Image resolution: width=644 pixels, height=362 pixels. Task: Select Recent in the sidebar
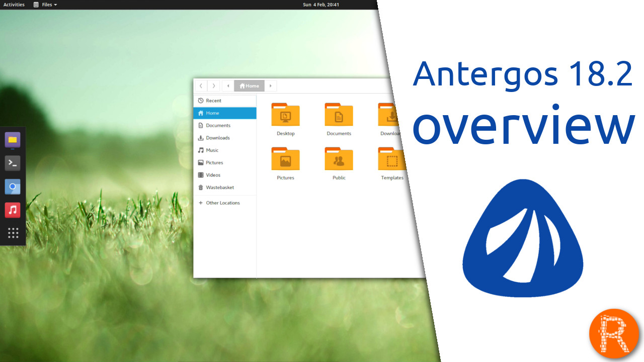[x=225, y=101]
